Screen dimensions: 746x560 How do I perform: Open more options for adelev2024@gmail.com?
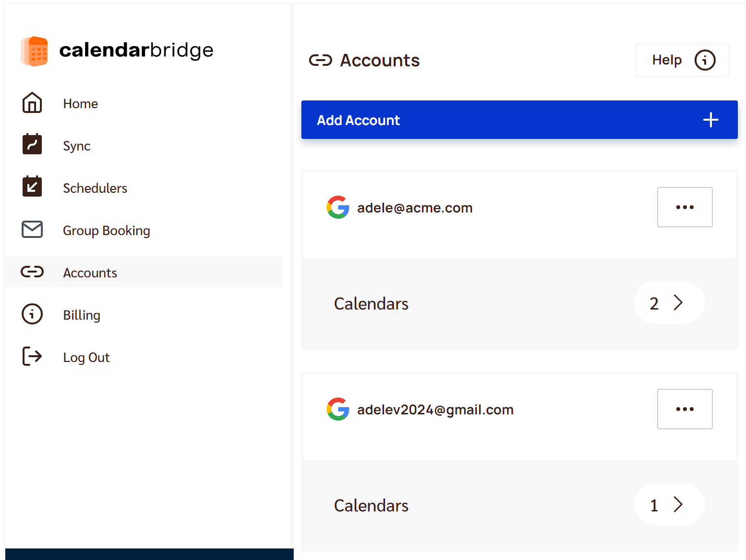click(684, 409)
